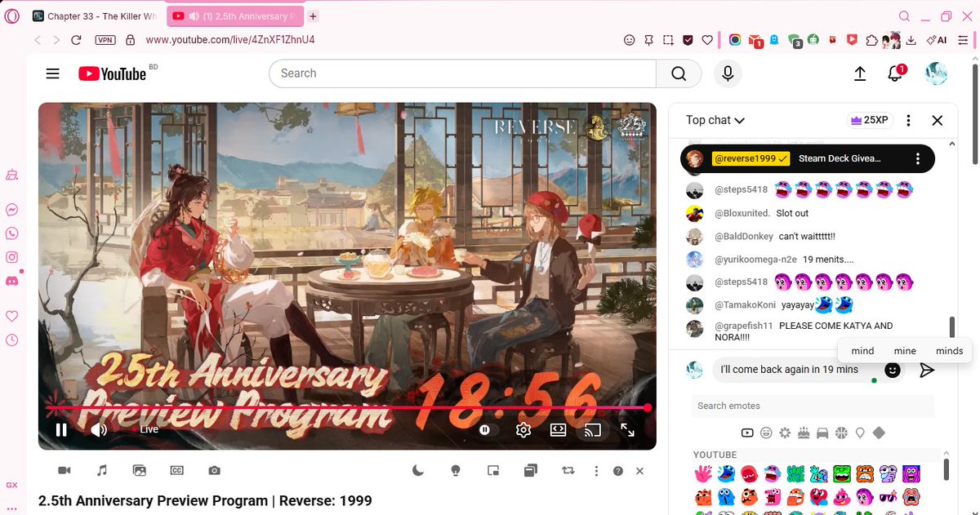Toggle the loop repeat icon
Viewport: 980px width, 515px height.
click(568, 471)
